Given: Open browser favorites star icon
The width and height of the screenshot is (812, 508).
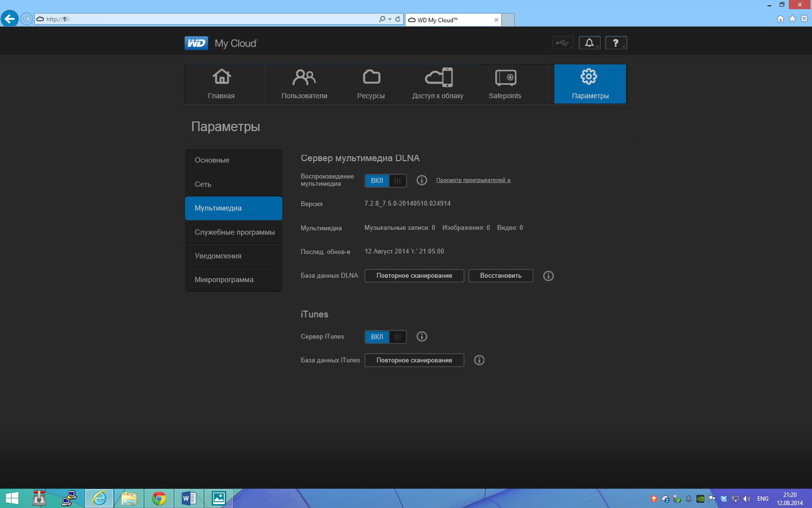Looking at the screenshot, I should click(x=792, y=19).
